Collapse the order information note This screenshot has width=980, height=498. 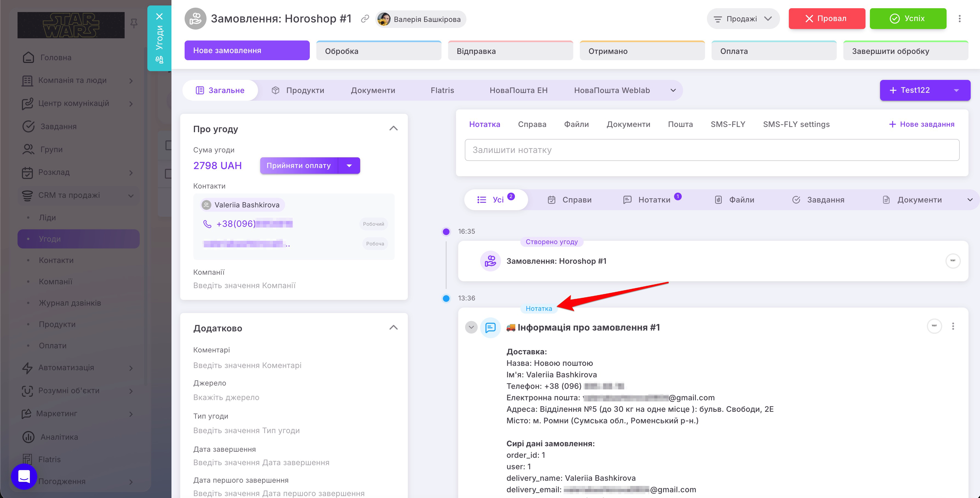pyautogui.click(x=471, y=327)
